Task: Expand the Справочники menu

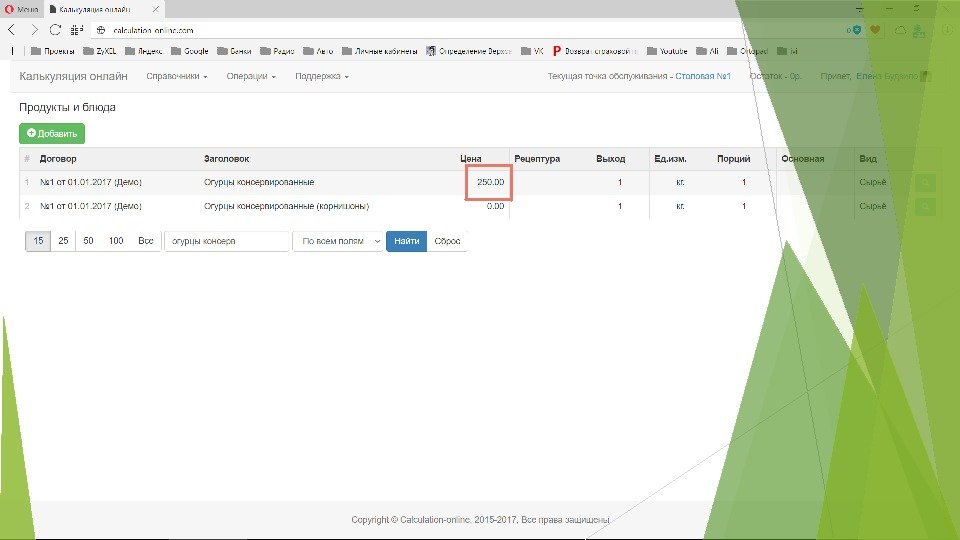Action: 177,77
